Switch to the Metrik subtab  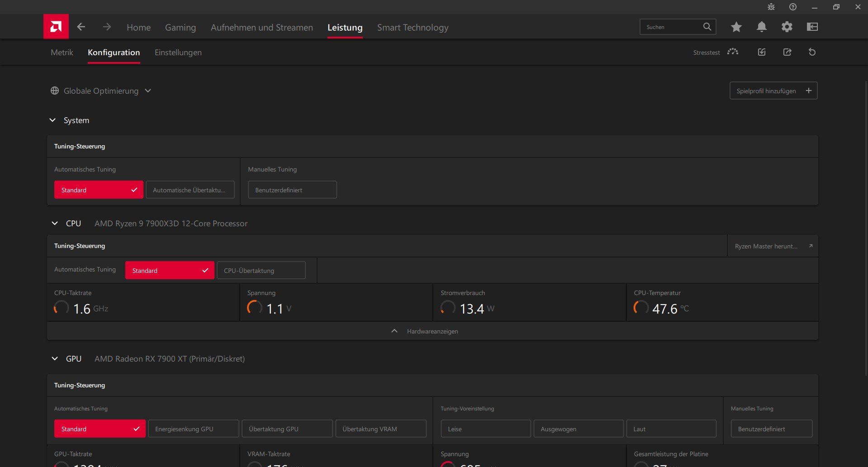tap(62, 52)
